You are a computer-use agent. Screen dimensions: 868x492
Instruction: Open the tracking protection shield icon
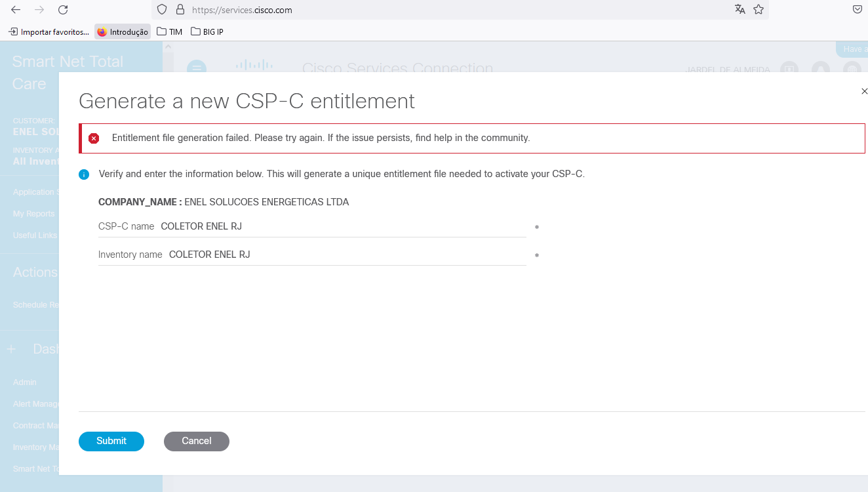point(161,9)
